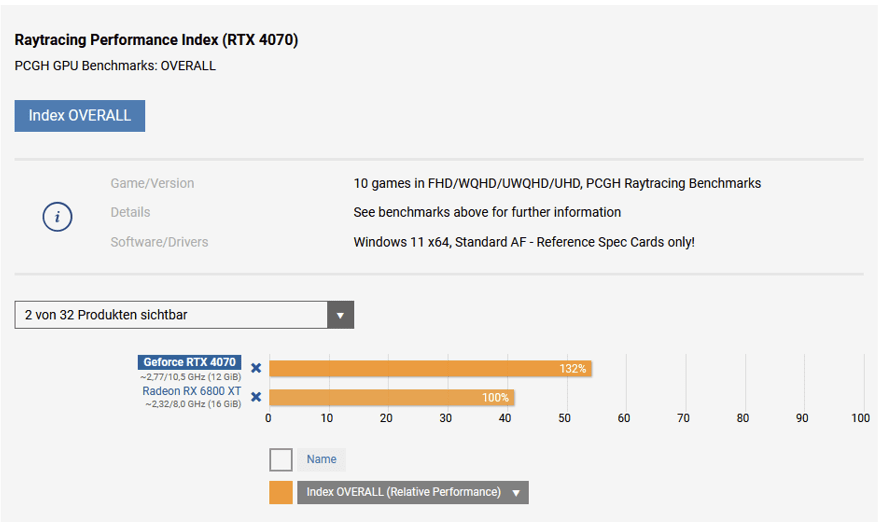Toggle the white checkbox beside Name
Viewport: 878px width, 522px height.
pos(281,459)
